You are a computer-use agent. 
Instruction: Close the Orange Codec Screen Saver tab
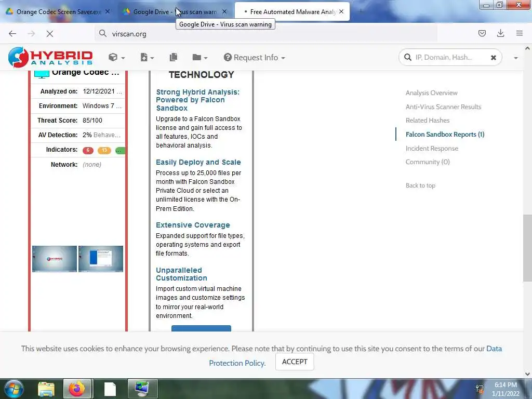(x=108, y=11)
